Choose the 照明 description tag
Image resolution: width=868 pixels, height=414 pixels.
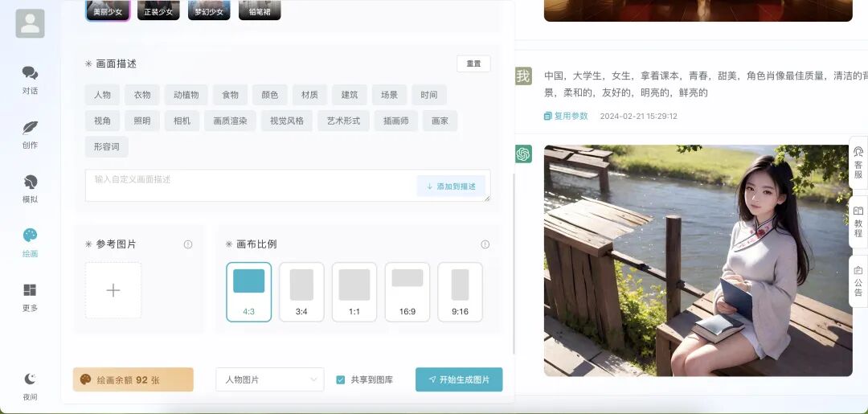(142, 121)
